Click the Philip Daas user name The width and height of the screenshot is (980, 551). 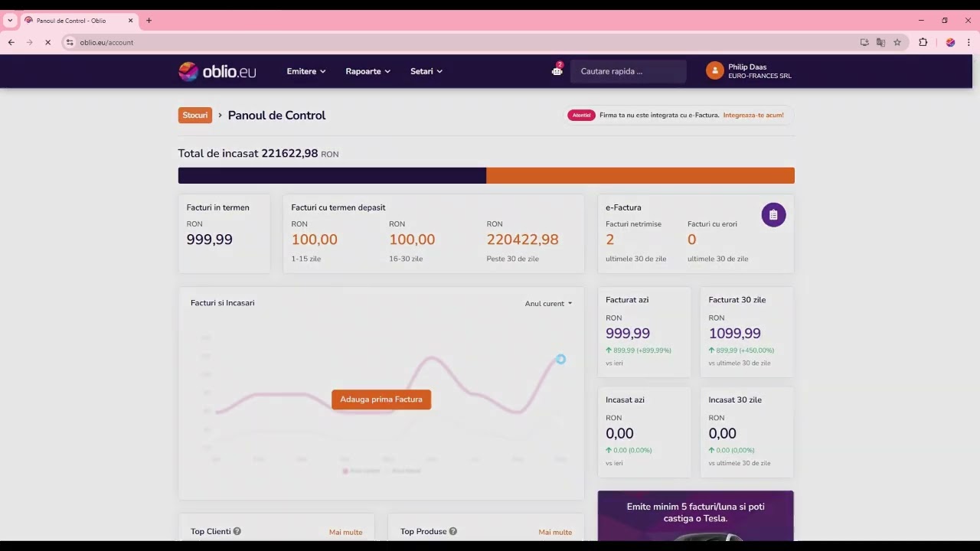coord(747,67)
